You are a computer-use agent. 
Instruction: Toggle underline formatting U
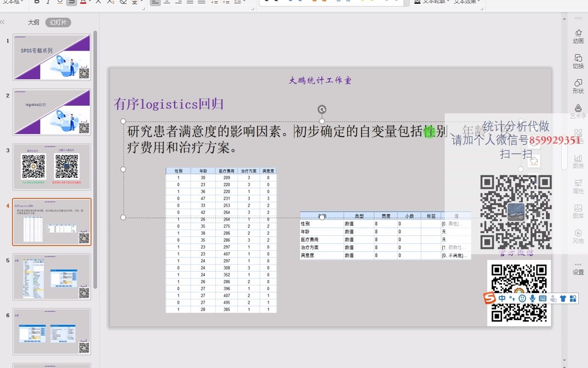pyautogui.click(x=60, y=2)
